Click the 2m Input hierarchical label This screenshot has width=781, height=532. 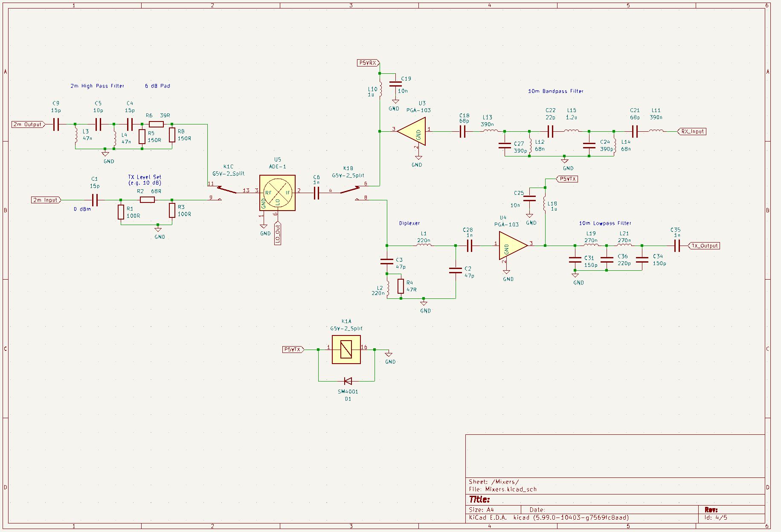[x=46, y=199]
